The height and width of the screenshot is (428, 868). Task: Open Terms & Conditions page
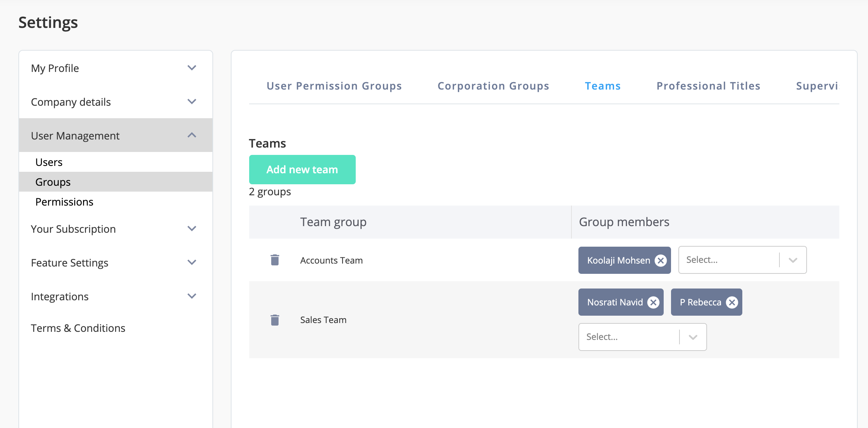pos(78,328)
